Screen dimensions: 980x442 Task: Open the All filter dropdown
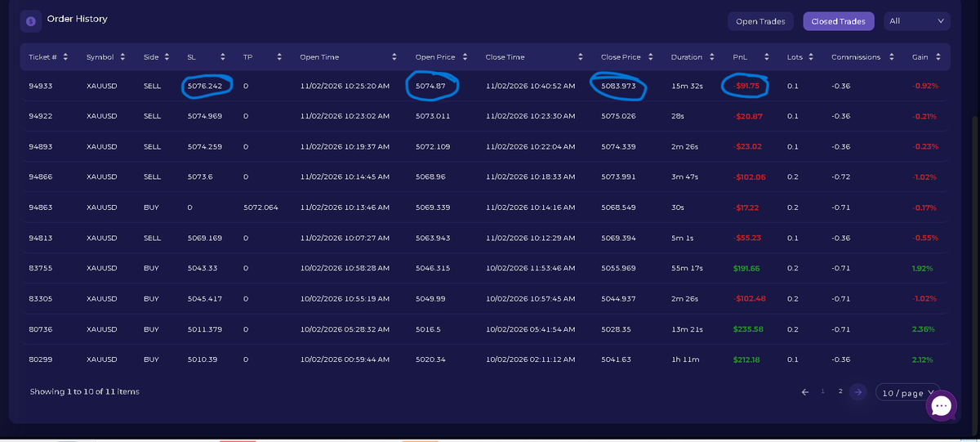[916, 21]
